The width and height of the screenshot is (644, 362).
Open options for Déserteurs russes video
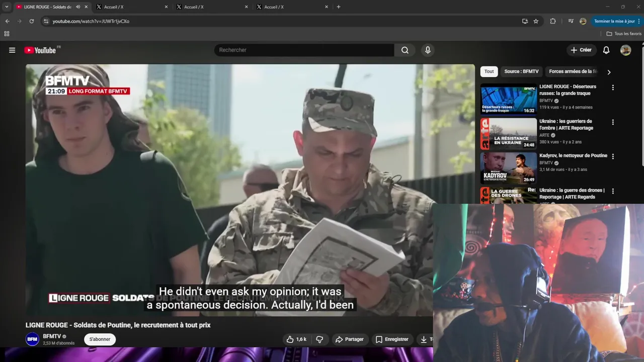(613, 87)
